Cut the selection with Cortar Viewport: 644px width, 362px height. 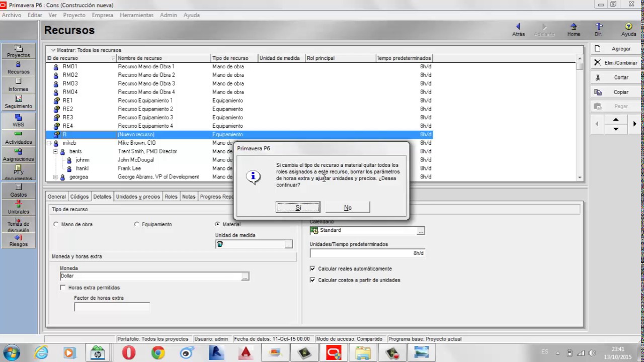[x=615, y=77]
